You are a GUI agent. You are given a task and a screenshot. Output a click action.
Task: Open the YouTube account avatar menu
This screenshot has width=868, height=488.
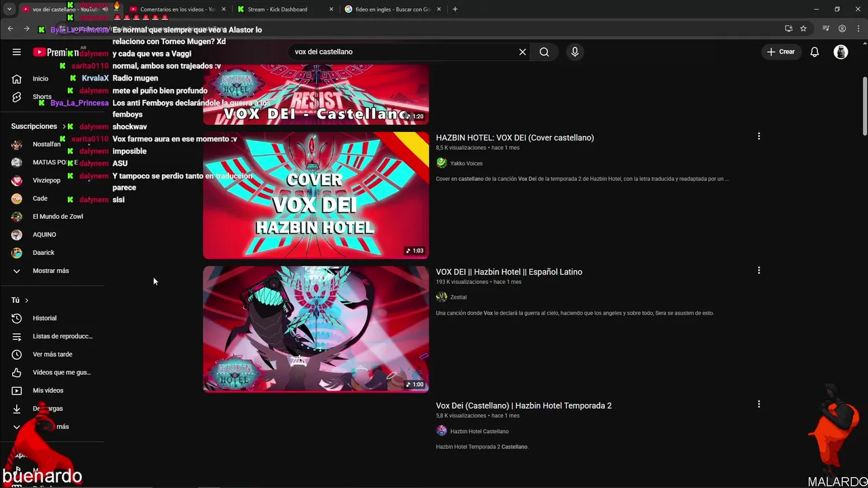[841, 52]
